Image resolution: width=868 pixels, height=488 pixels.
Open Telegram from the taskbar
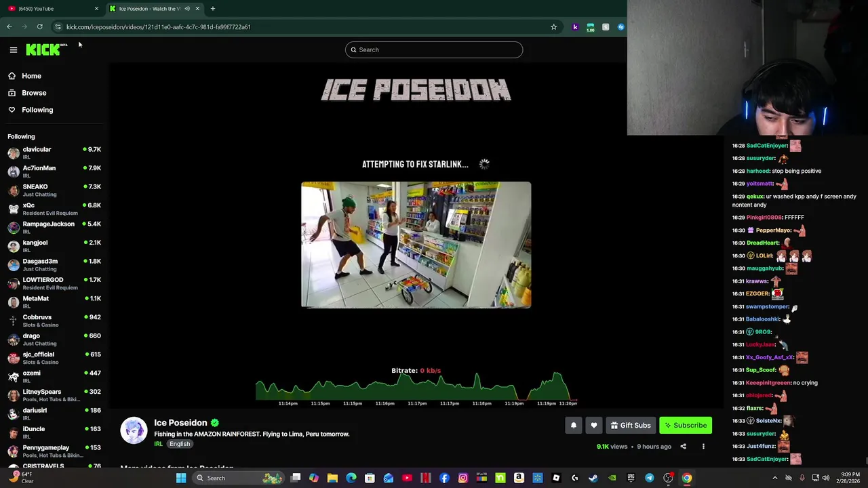click(650, 479)
